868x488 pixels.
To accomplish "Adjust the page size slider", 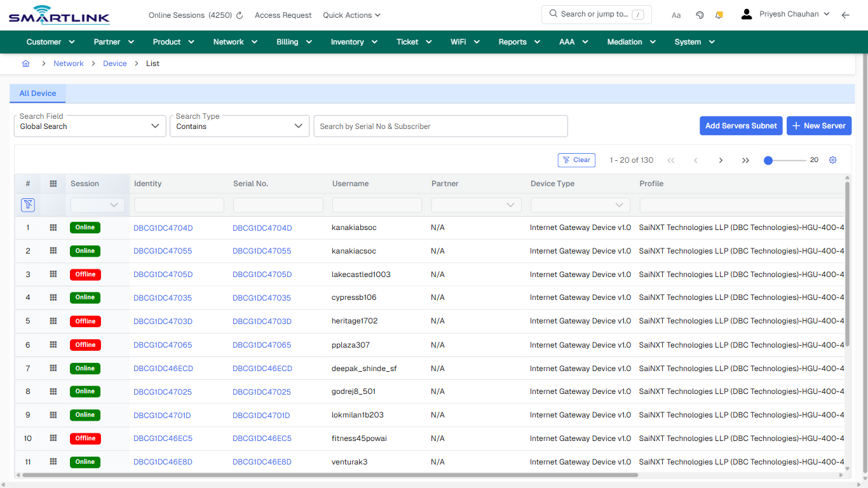I will [768, 161].
